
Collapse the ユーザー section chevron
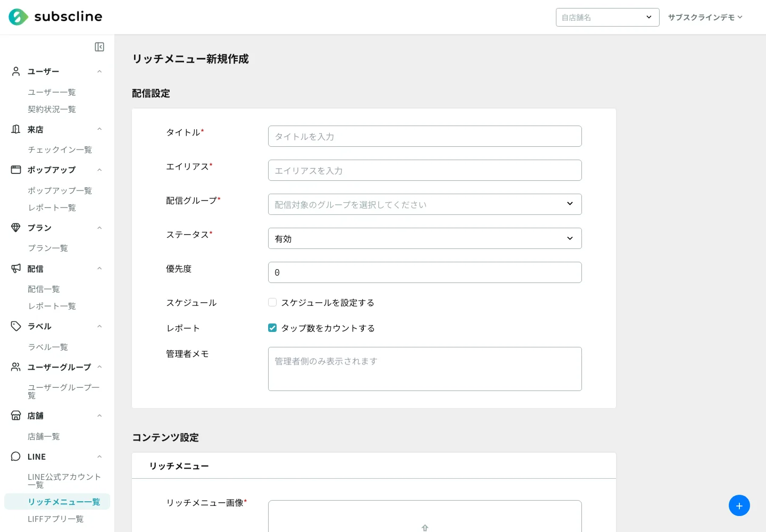[99, 71]
